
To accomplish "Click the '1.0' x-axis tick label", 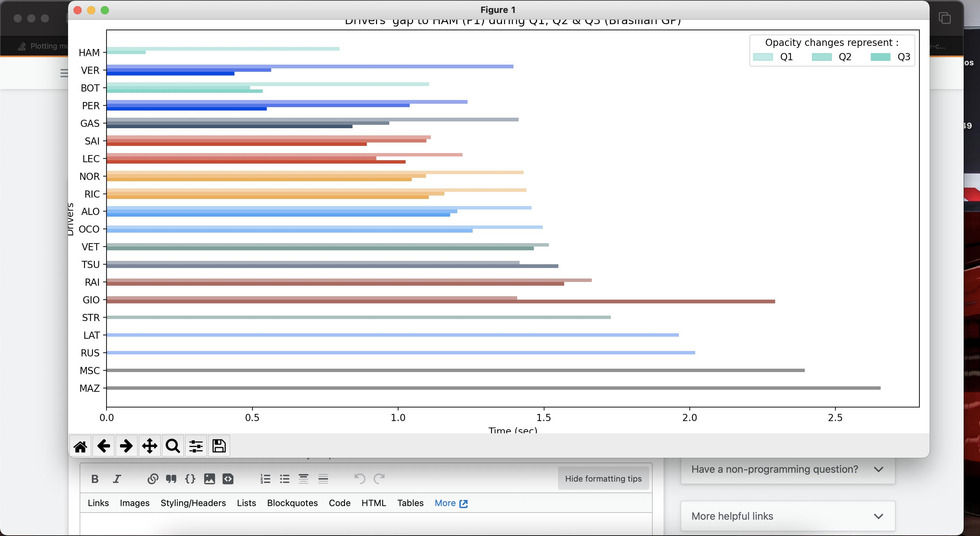I will point(398,418).
